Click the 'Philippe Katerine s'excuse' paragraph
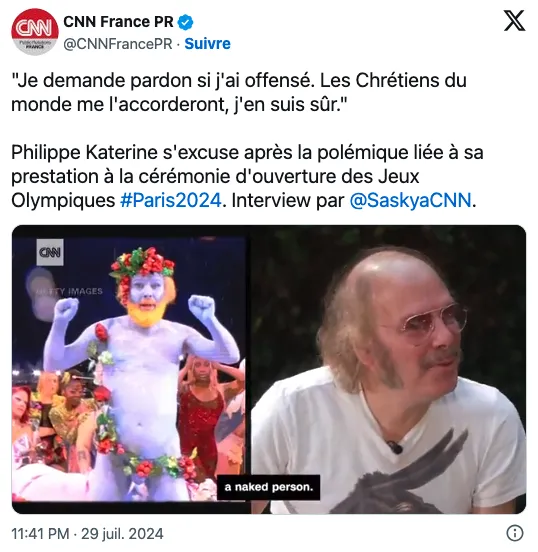The image size is (538, 552). click(247, 176)
